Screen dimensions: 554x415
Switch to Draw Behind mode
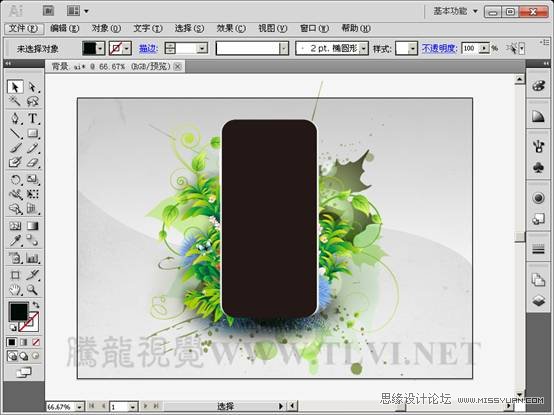(x=24, y=356)
